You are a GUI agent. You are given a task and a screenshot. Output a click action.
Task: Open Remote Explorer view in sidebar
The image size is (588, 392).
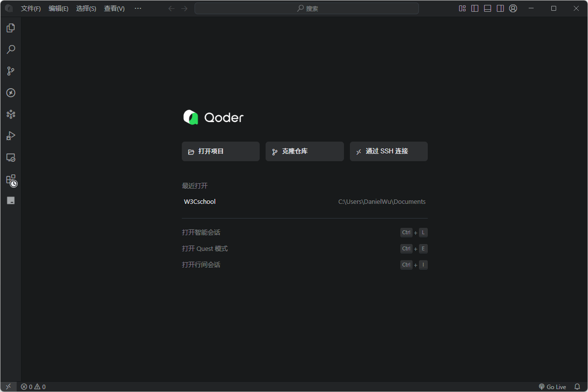click(11, 157)
